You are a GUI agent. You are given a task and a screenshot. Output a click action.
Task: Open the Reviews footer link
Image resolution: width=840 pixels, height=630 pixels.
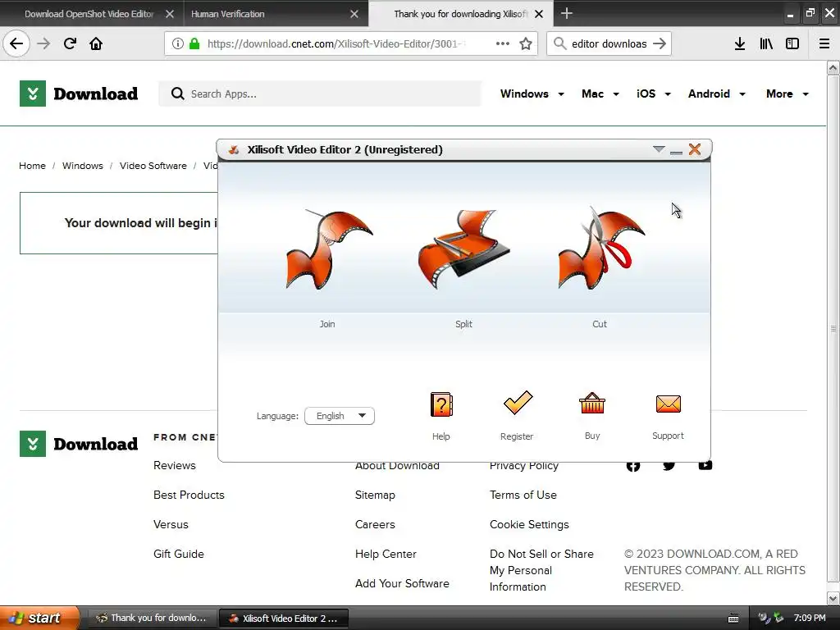pyautogui.click(x=175, y=465)
